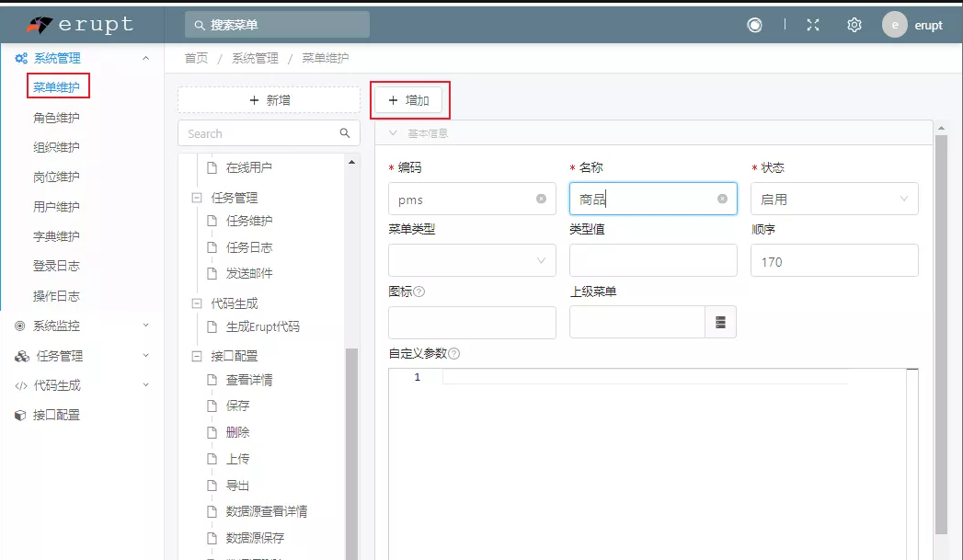This screenshot has height=560, width=963.
Task: Click the 类型值 input field
Action: (653, 260)
